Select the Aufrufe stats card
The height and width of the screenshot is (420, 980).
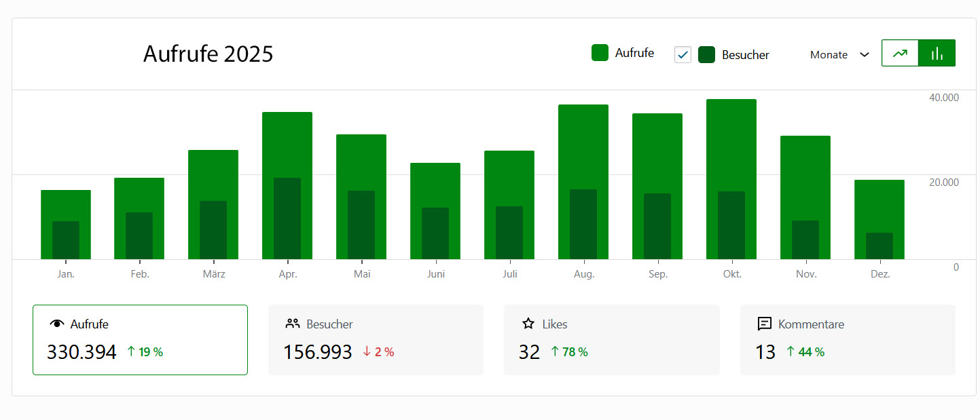tap(140, 340)
